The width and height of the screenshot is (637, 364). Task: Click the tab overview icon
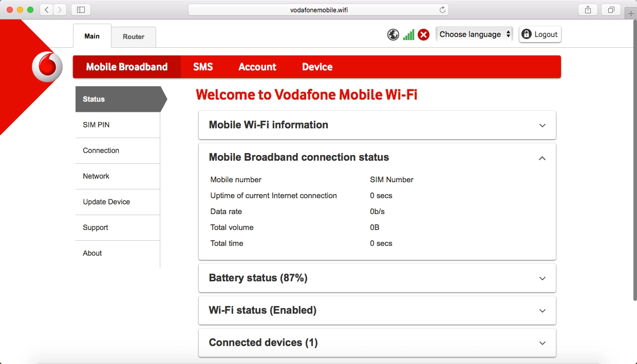tap(610, 9)
